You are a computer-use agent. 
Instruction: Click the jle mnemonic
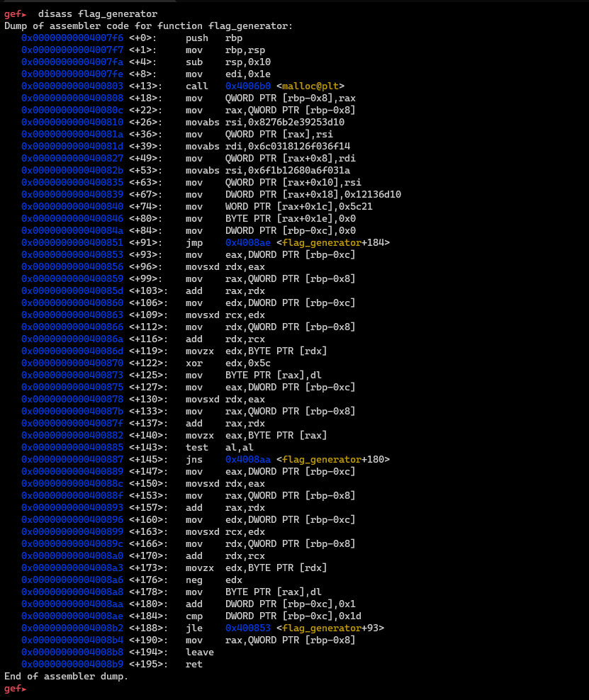pyautogui.click(x=194, y=628)
